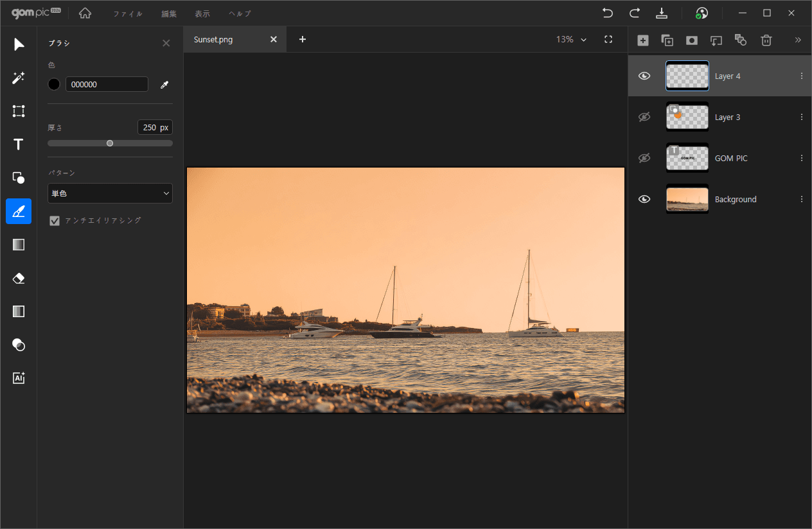Select the Magic Wand tool
This screenshot has height=529, width=812.
[x=19, y=78]
